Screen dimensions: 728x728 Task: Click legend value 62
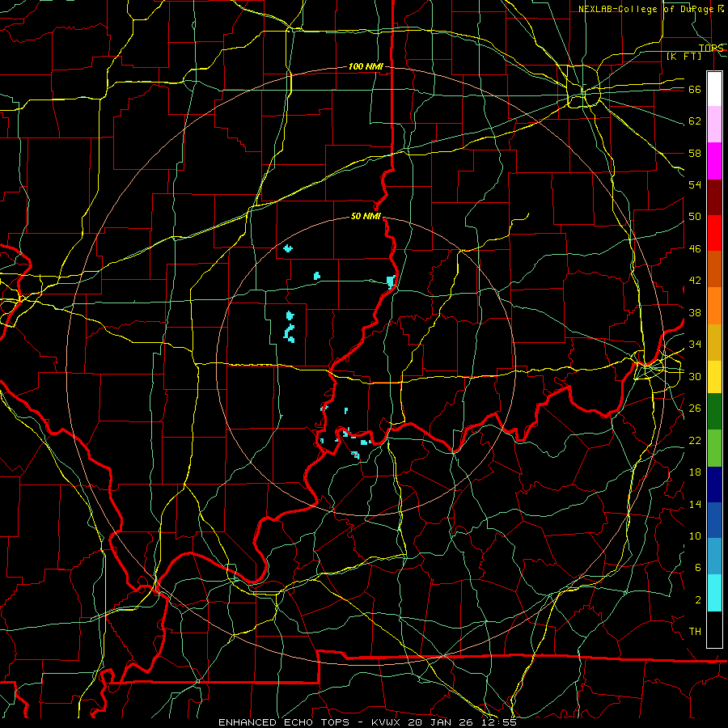[x=695, y=121]
